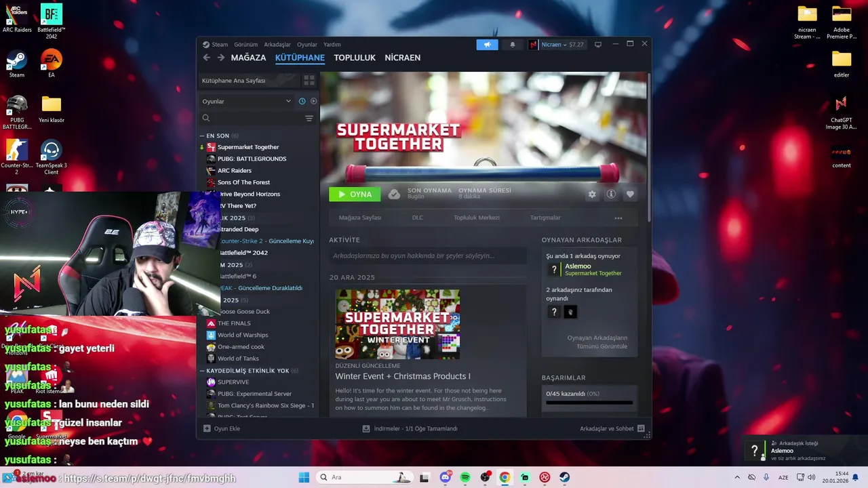Open EA app desktop shortcut

[52, 64]
